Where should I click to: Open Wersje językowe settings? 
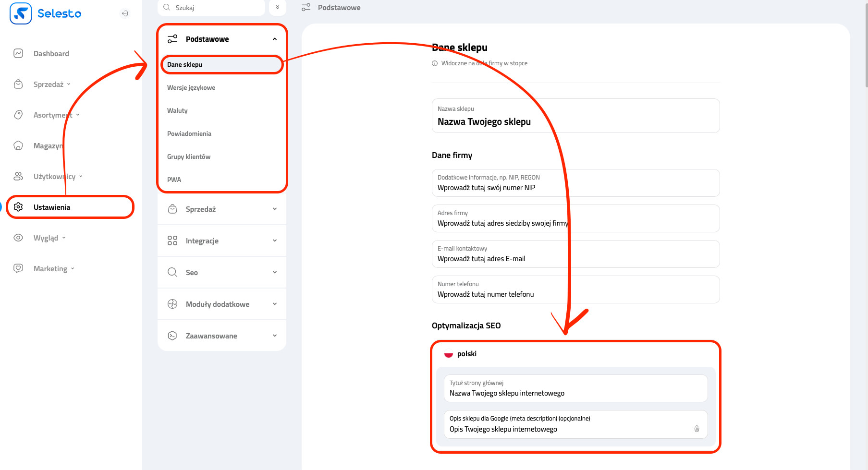coord(191,88)
